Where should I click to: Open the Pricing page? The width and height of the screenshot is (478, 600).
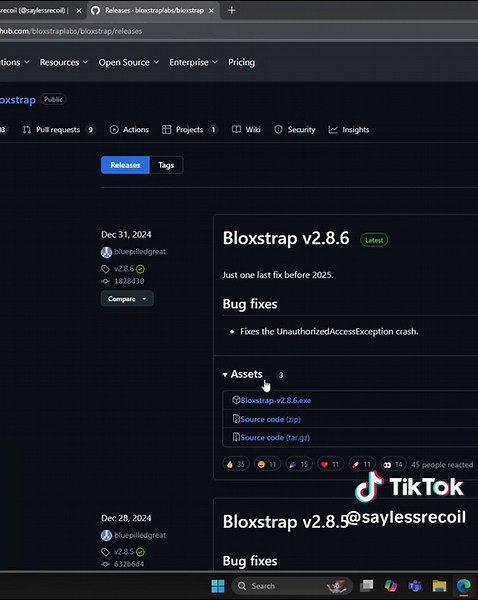click(241, 62)
